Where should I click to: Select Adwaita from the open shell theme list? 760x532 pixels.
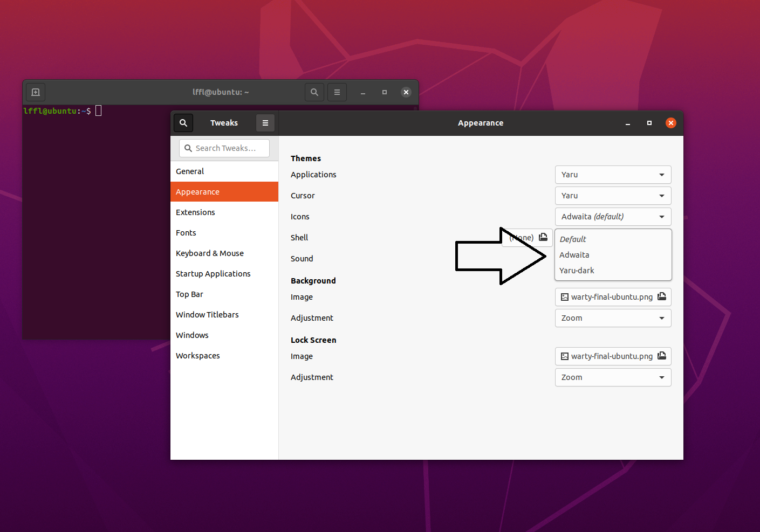574,254
